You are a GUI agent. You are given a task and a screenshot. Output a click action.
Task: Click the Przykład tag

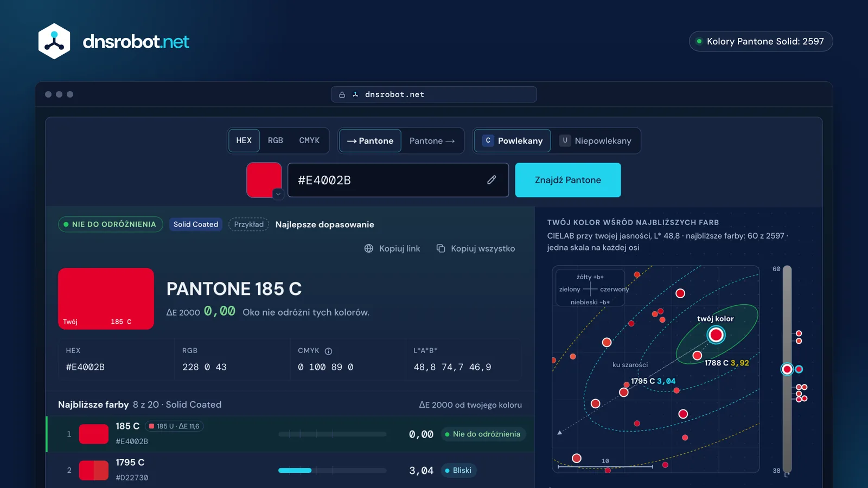249,224
